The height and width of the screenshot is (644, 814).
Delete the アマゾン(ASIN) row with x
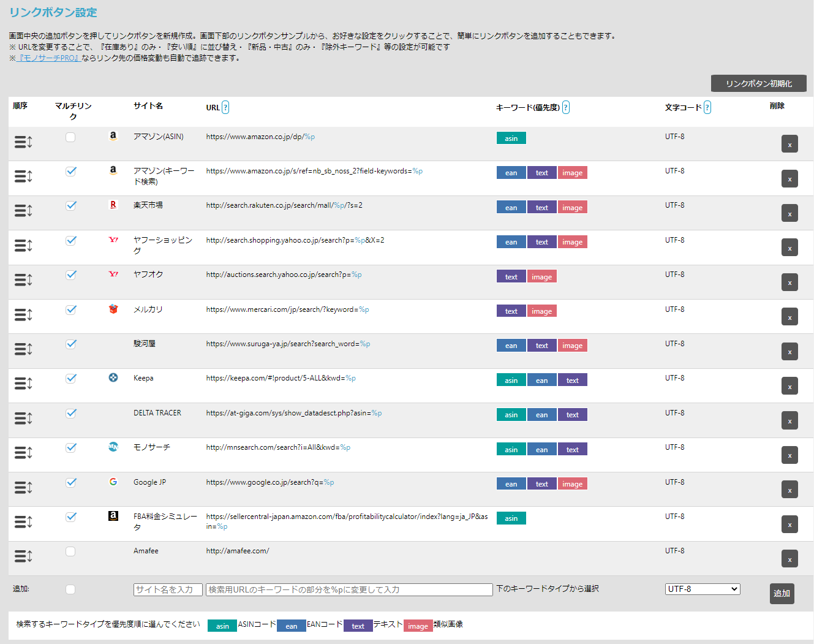pyautogui.click(x=790, y=144)
